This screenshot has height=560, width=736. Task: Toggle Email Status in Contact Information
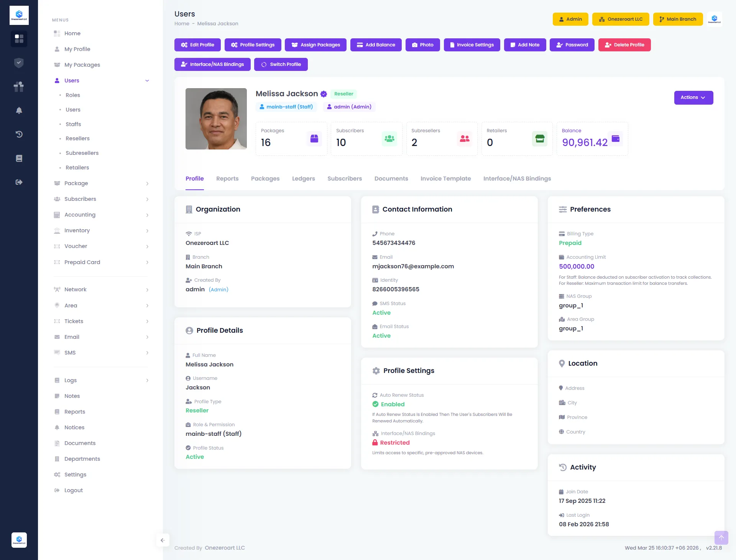click(381, 336)
